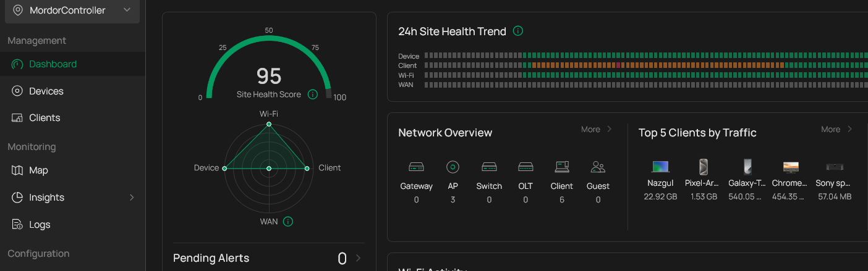Open the Dashboard menu item
Viewport: 868px width, 271px height.
[72, 64]
